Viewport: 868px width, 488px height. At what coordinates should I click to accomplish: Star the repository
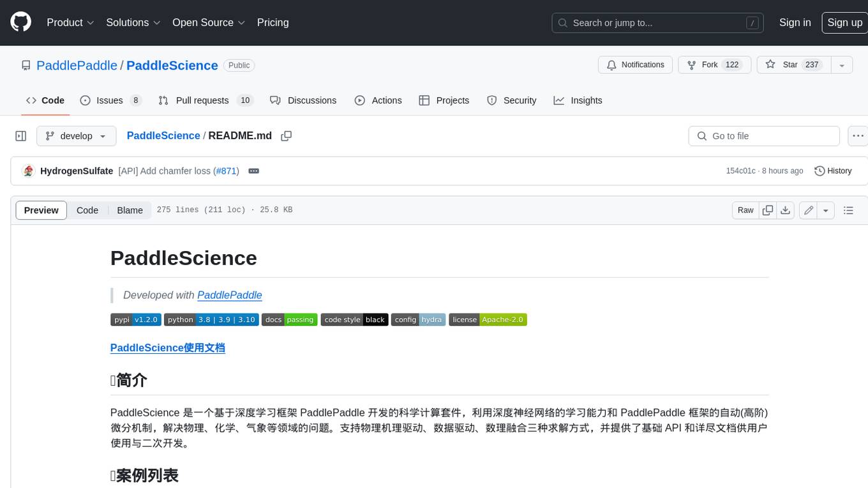(x=794, y=65)
